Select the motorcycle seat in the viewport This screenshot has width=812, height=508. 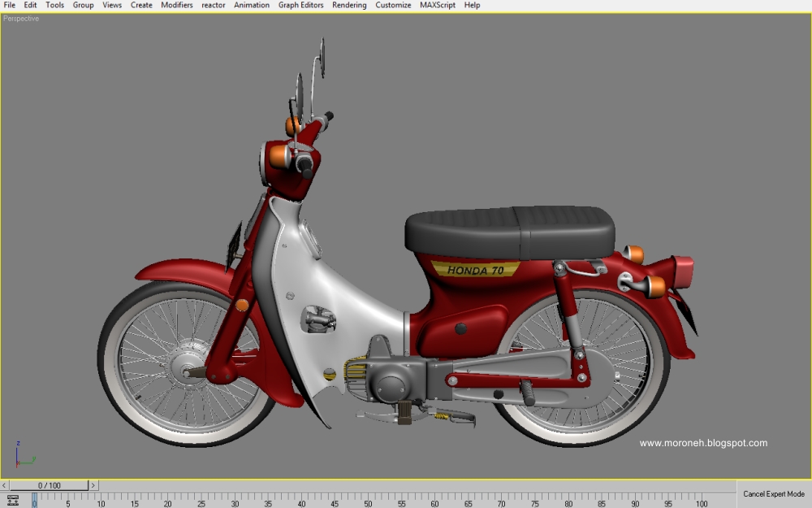[x=510, y=232]
